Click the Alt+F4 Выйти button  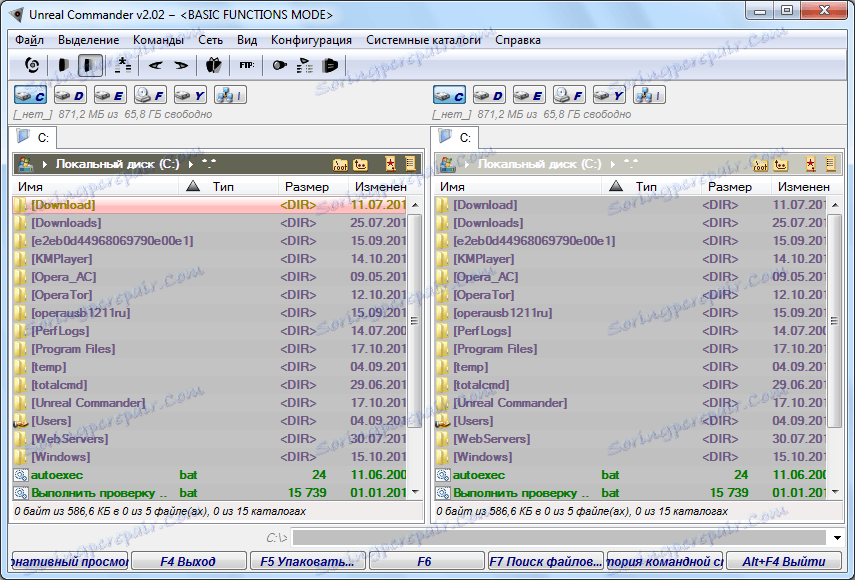(x=784, y=561)
